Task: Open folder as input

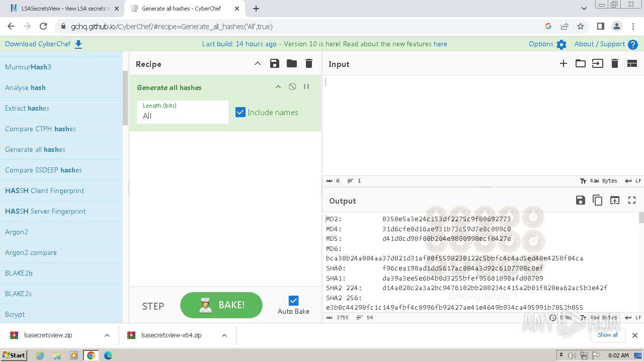Action: click(581, 63)
